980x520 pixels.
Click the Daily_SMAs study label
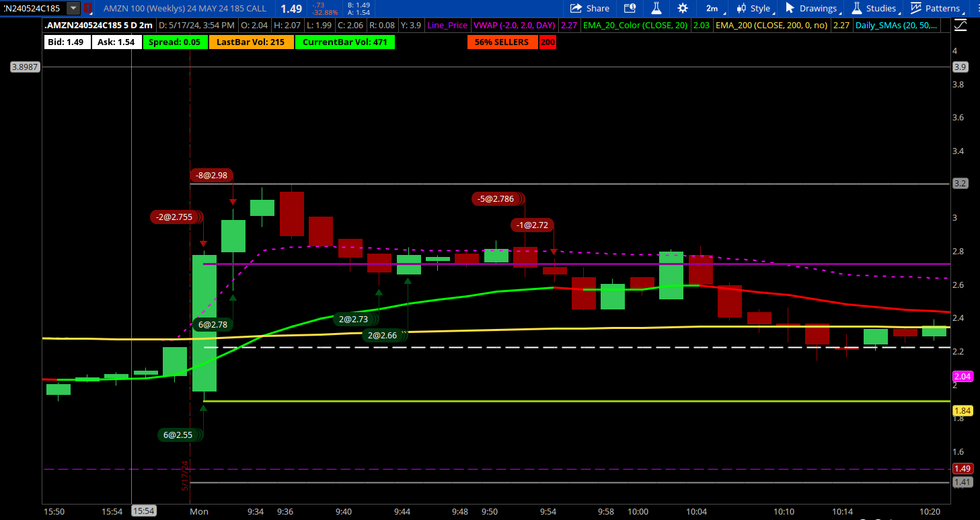click(897, 26)
